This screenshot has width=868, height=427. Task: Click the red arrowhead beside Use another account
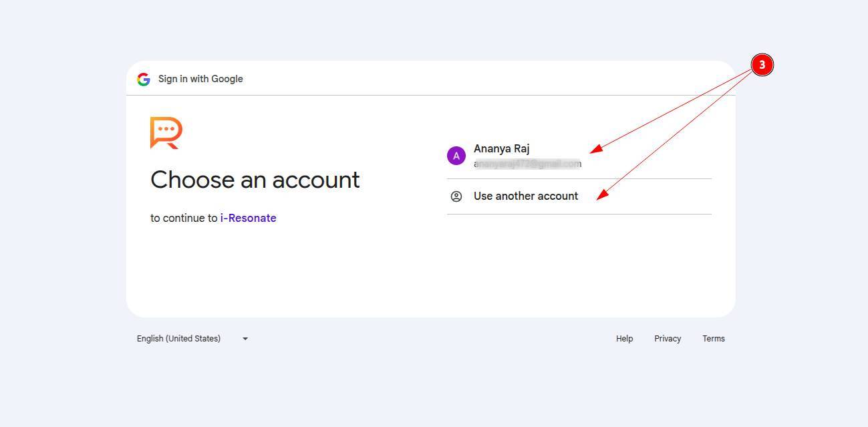[x=601, y=194]
